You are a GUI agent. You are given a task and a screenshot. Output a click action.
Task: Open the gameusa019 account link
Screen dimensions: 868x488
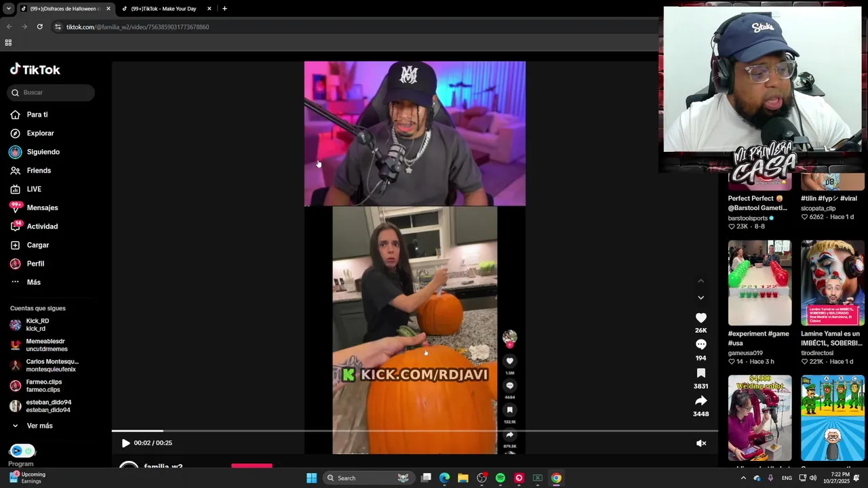745,353
